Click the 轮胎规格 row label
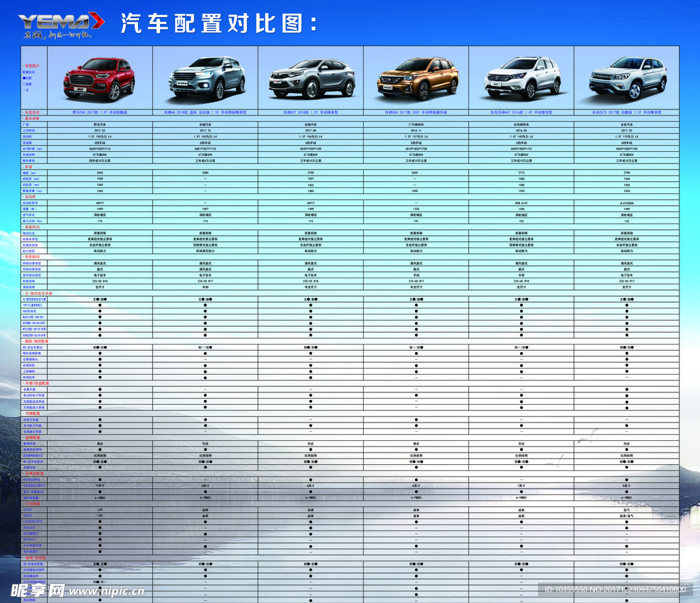 29,281
